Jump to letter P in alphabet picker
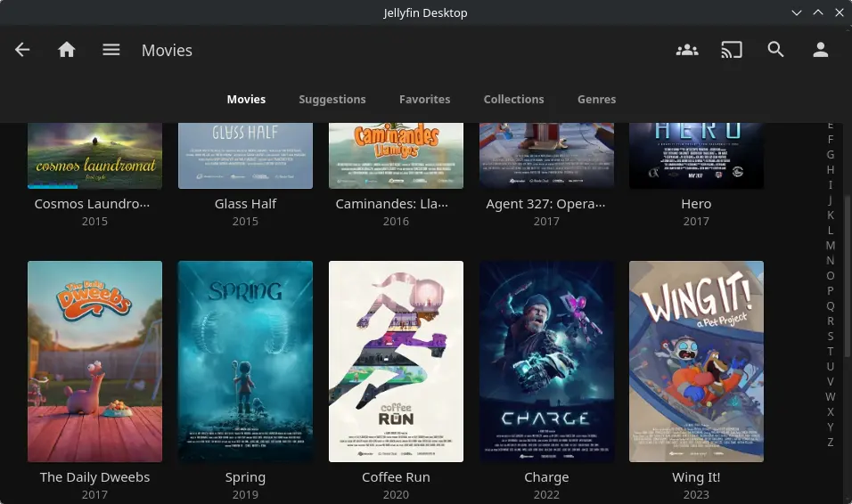The width and height of the screenshot is (852, 504). [831, 291]
